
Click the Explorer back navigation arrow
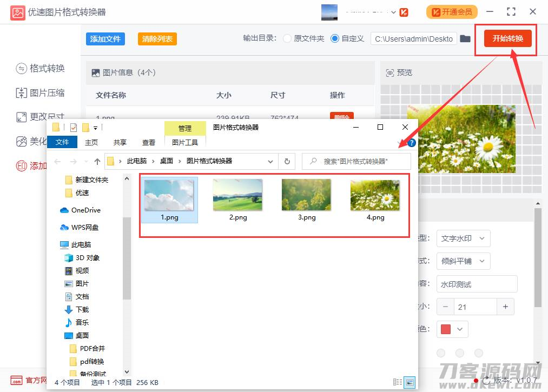pyautogui.click(x=58, y=162)
